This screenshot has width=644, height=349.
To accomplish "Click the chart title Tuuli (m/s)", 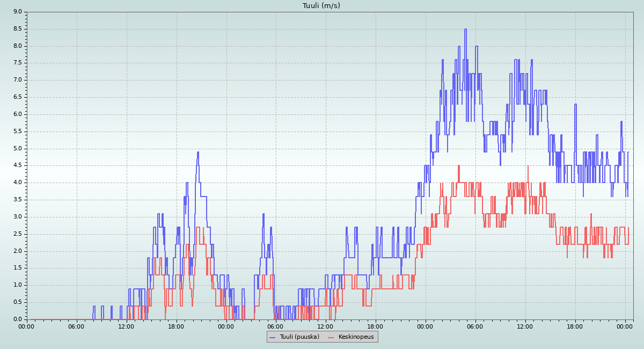I will coord(321,6).
